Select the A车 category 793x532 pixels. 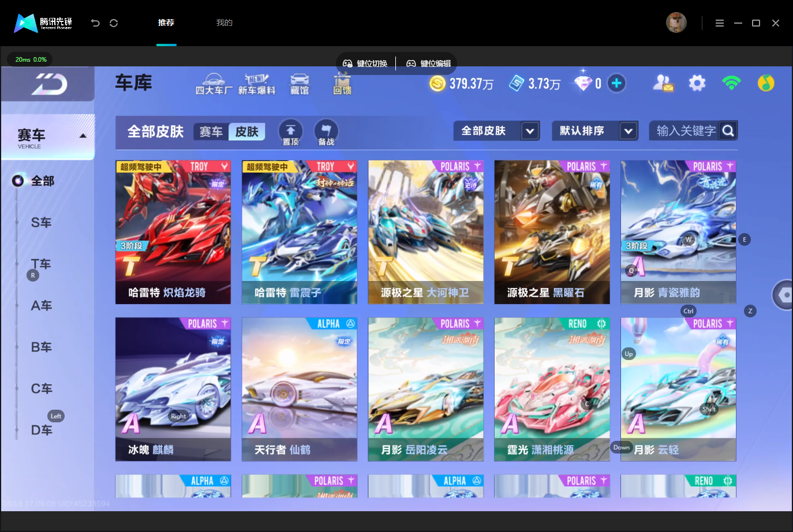click(42, 306)
